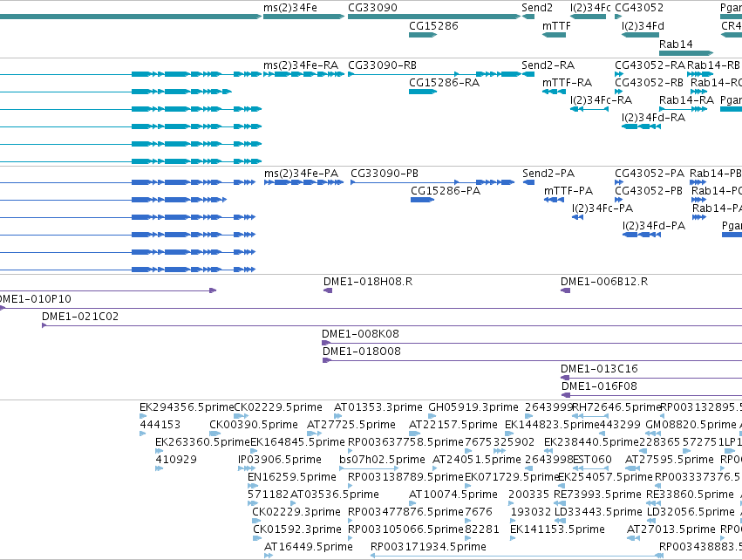
Task: Select EST EN16259.5prime label
Action: 292,476
